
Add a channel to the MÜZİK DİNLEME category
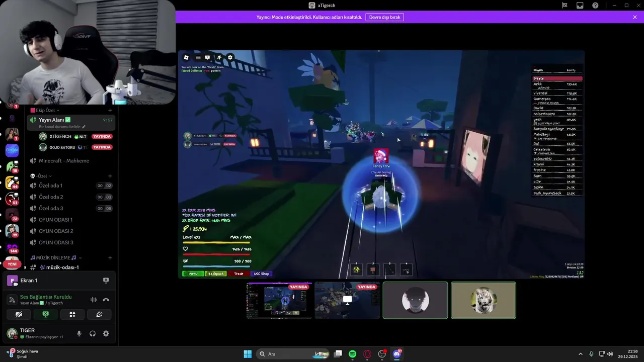click(110, 257)
